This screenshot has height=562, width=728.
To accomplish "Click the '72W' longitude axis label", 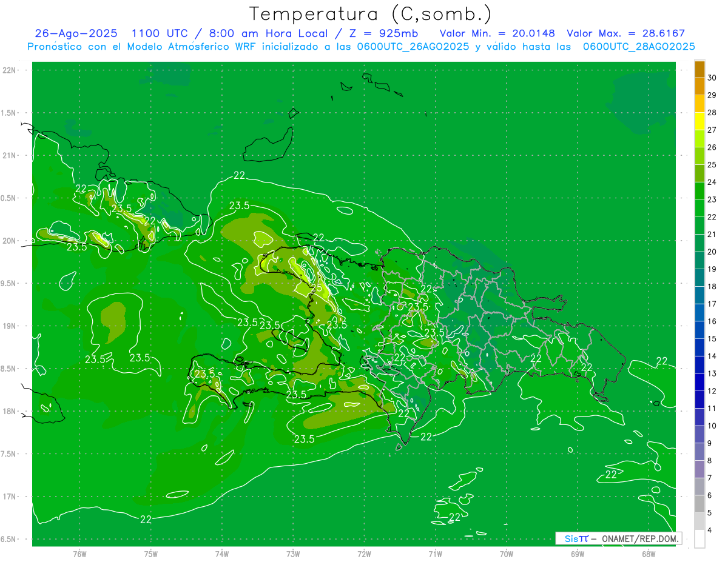I will (365, 554).
